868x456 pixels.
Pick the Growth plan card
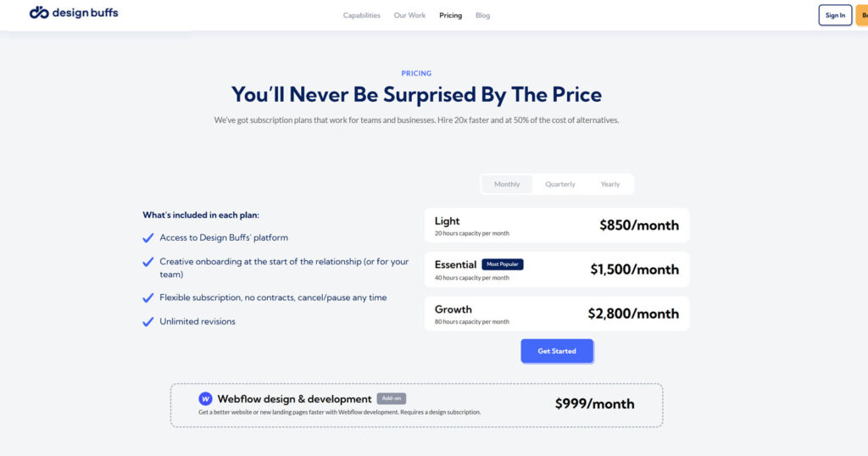[557, 314]
